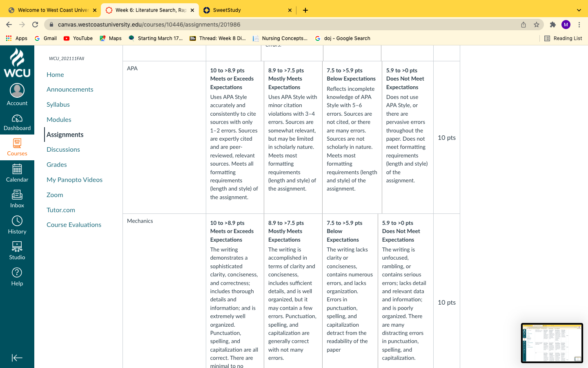Collapse the global navigation with arrow icon
588x368 pixels.
point(17,358)
